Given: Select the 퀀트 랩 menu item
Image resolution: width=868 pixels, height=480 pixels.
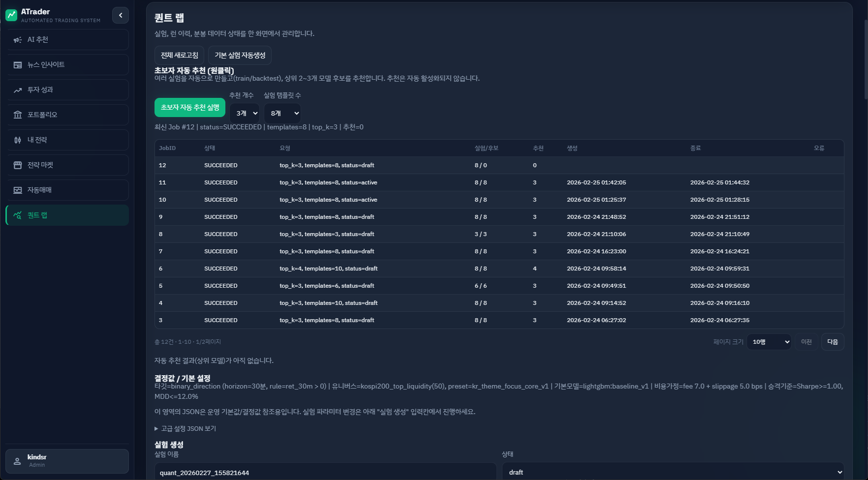Looking at the screenshot, I should tap(67, 215).
